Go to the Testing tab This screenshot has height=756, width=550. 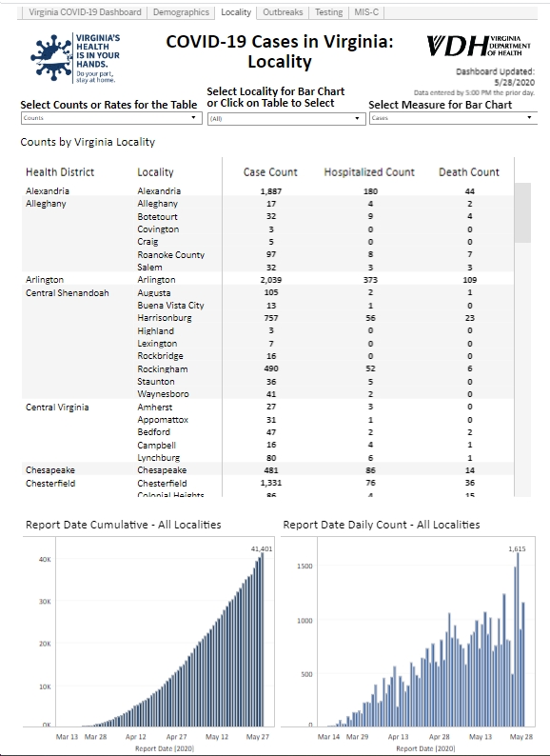coord(328,12)
